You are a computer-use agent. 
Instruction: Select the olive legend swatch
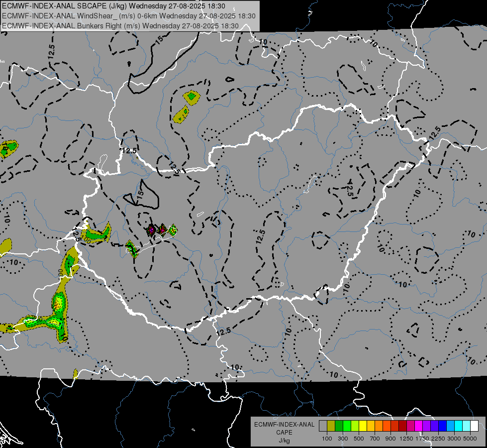coord(331,426)
